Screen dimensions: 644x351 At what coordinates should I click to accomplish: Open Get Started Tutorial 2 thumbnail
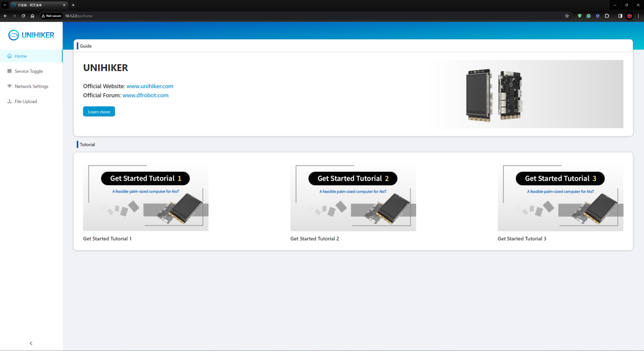coord(353,197)
